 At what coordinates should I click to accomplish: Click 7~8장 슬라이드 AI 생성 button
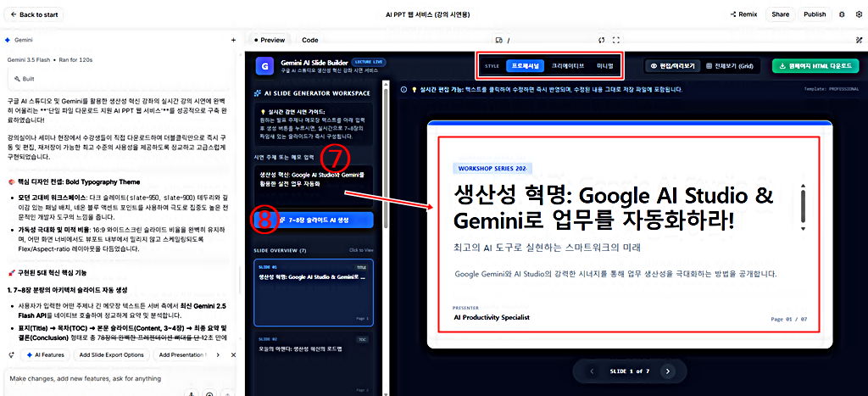[x=313, y=220]
